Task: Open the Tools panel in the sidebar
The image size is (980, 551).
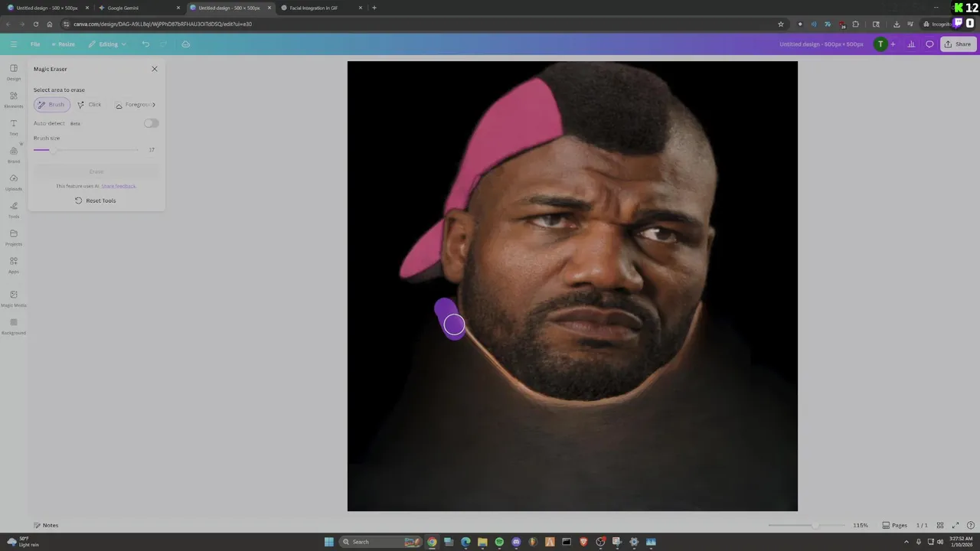Action: tap(14, 210)
